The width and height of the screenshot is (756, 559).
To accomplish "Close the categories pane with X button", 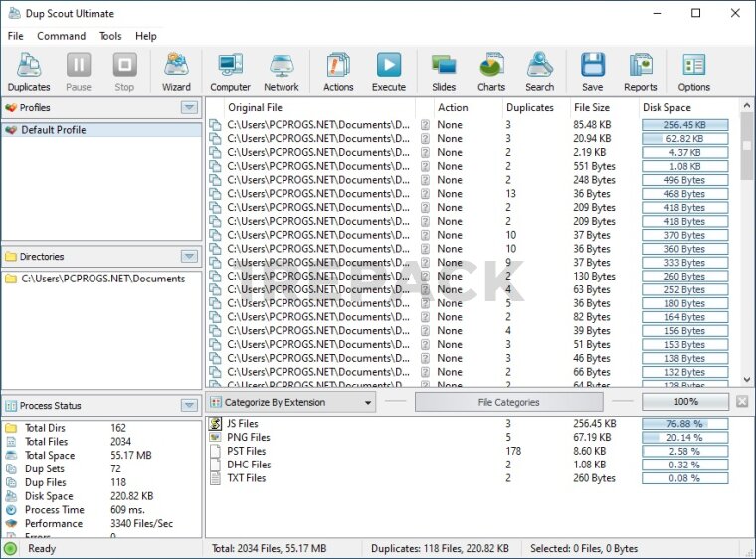I will pos(742,402).
